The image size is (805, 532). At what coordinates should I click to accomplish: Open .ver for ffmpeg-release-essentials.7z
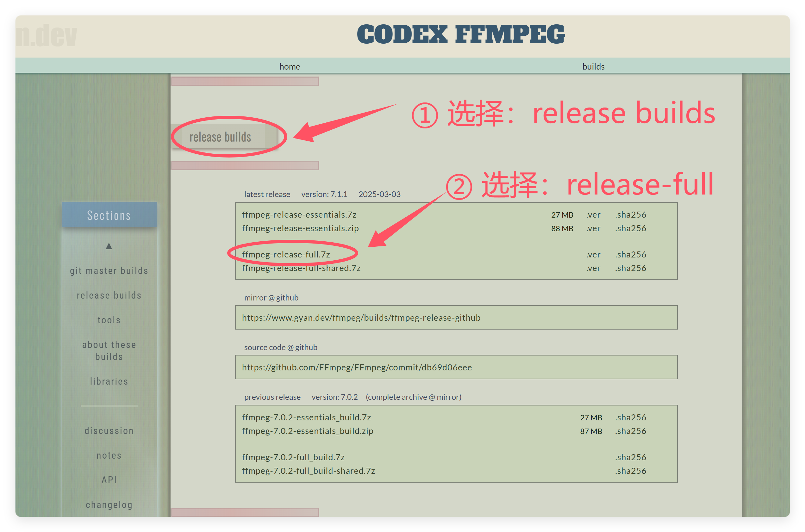(x=593, y=215)
